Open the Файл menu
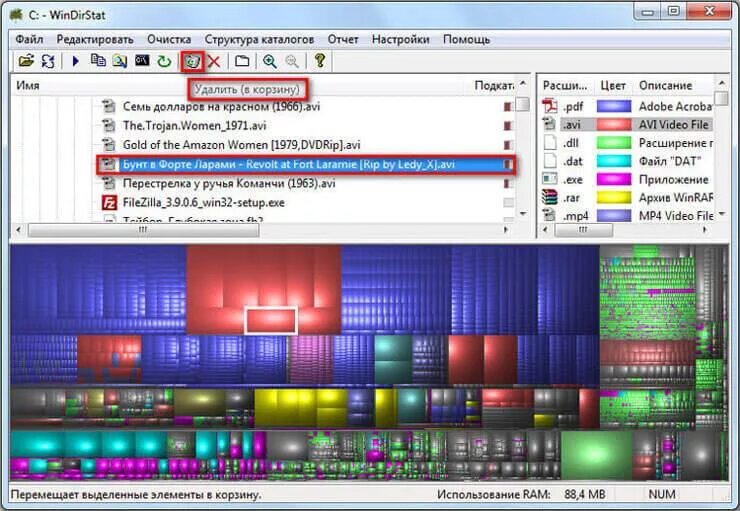The width and height of the screenshot is (740, 511). pos(29,39)
